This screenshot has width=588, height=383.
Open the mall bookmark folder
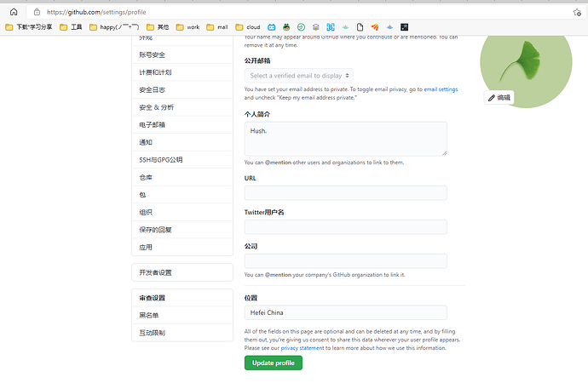tap(217, 27)
